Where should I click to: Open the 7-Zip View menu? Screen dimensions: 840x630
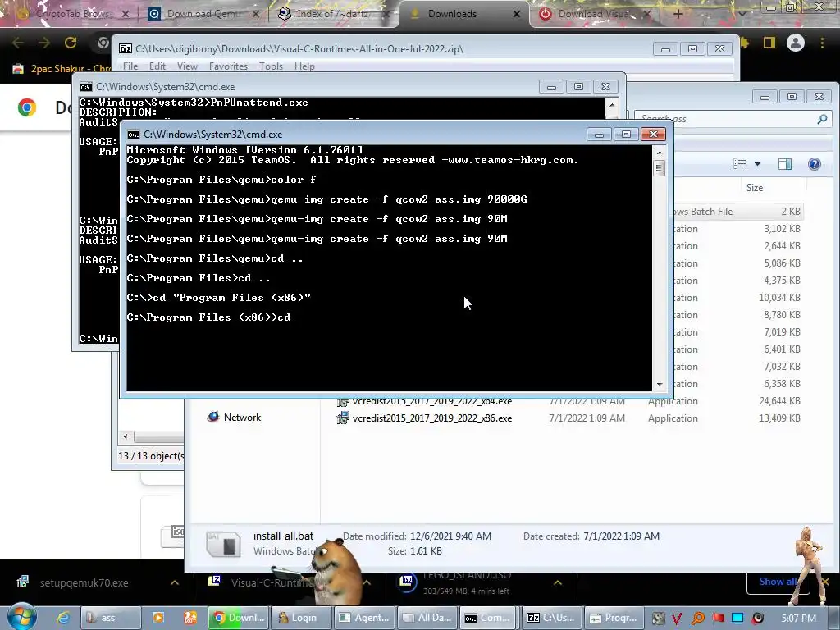(x=188, y=66)
